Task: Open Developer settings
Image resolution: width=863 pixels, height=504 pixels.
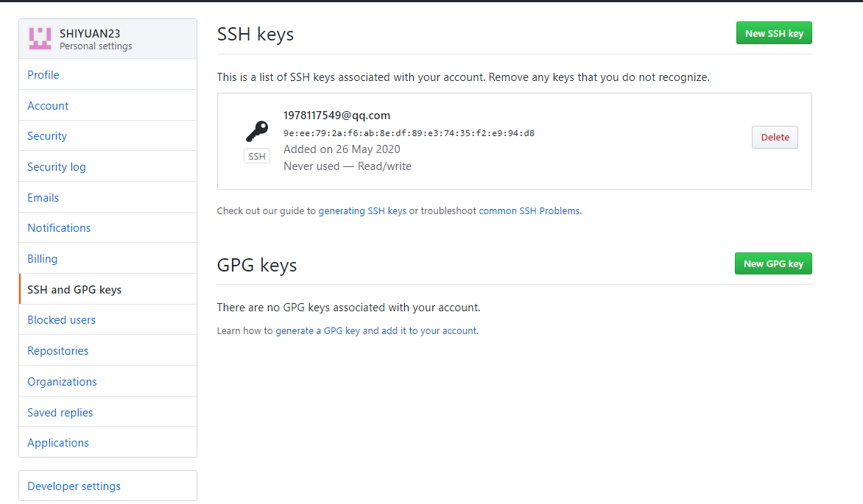Action: pyautogui.click(x=74, y=486)
